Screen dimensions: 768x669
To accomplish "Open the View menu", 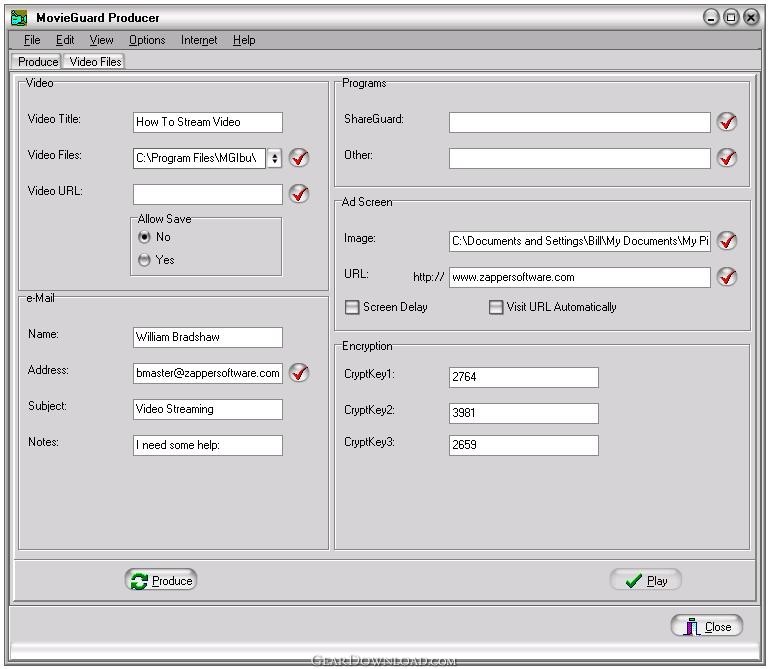I will [x=101, y=40].
